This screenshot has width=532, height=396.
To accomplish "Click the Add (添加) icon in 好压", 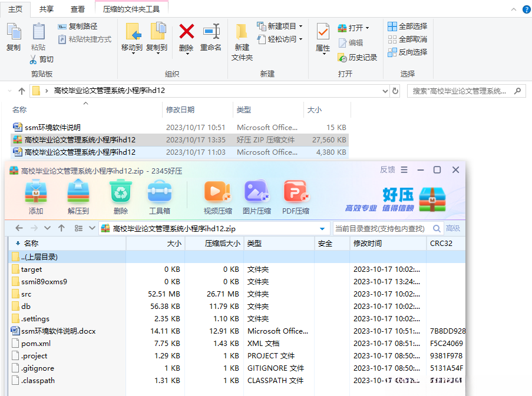I will coord(36,191).
